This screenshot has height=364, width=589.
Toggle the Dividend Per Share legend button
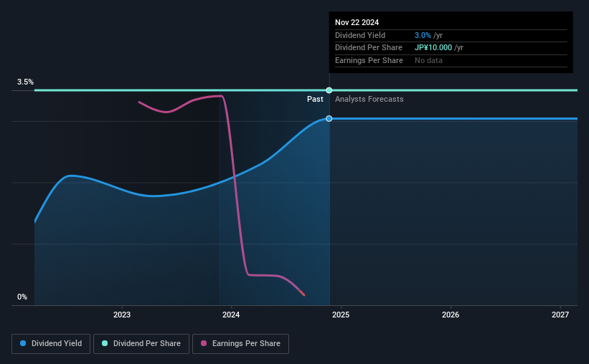pos(141,344)
